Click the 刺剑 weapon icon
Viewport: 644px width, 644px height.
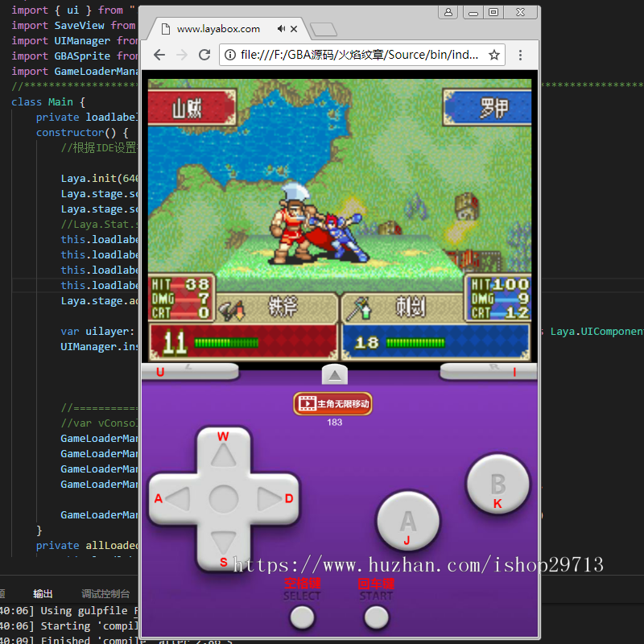(359, 309)
